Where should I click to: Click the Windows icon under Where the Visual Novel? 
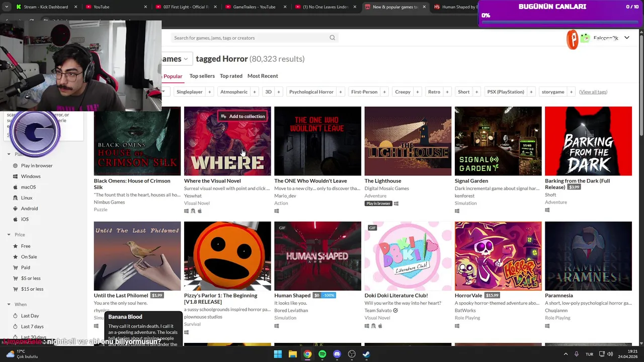[186, 211]
